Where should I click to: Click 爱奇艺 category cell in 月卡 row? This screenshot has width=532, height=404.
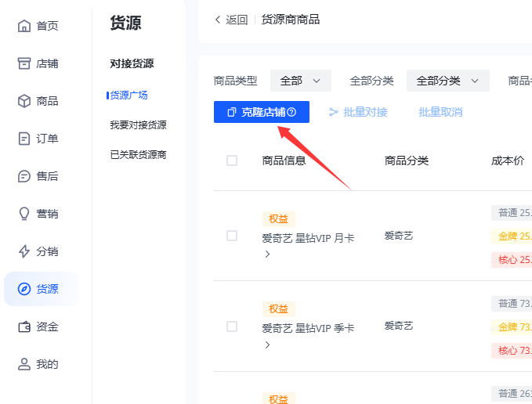coord(399,236)
